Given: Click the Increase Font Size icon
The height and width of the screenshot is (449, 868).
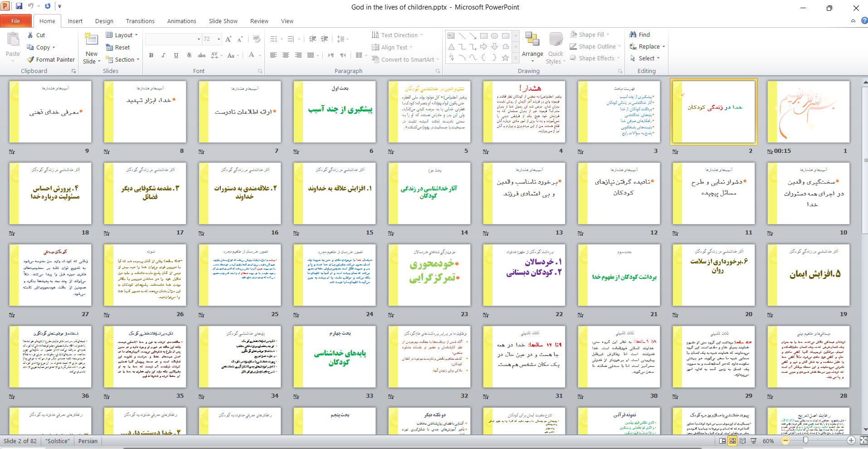Looking at the screenshot, I should pos(229,39).
